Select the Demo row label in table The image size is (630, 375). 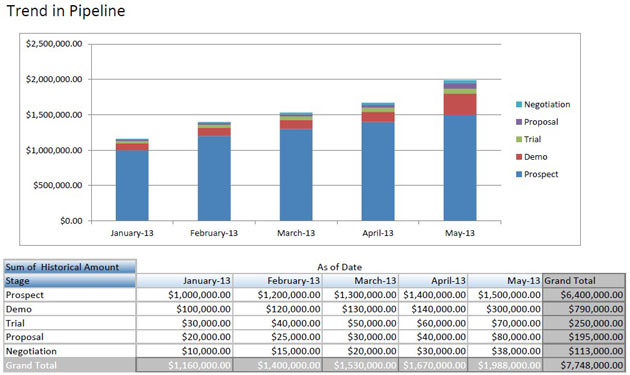point(70,309)
